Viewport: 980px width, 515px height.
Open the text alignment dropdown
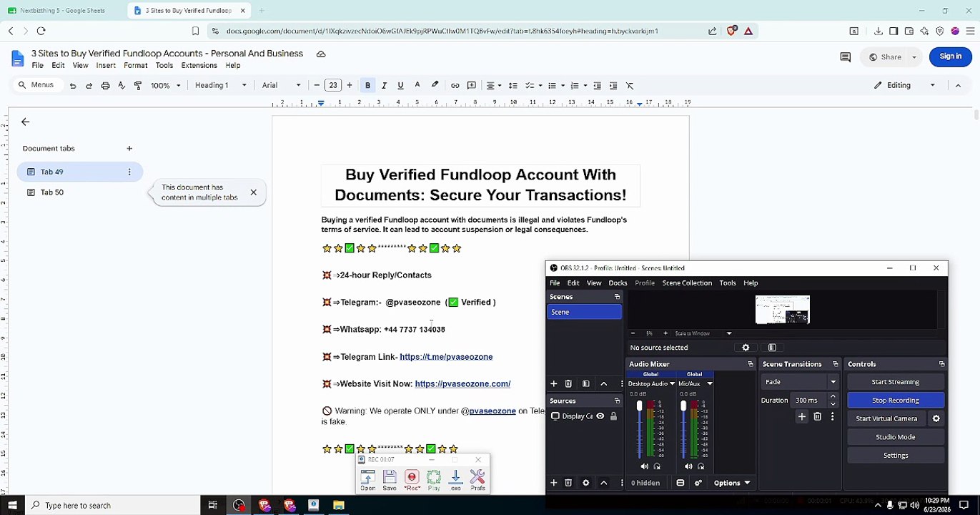[x=493, y=86]
